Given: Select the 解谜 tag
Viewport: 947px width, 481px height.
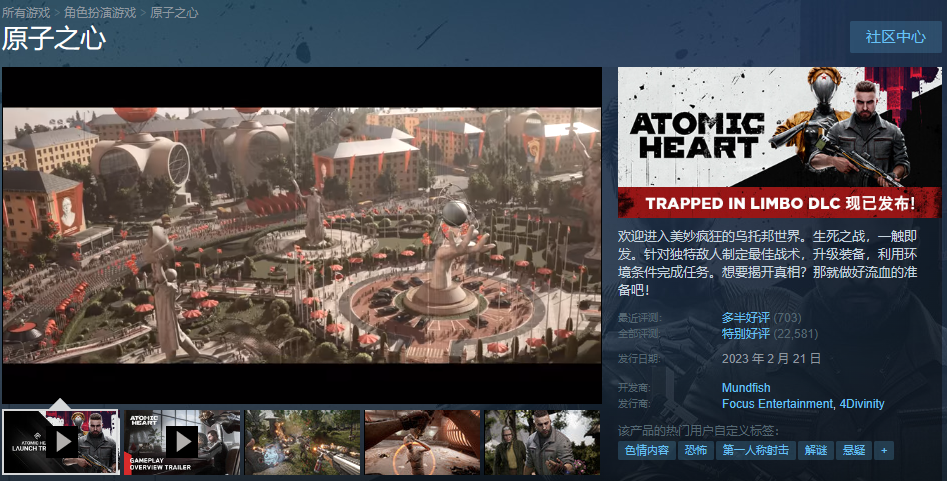Looking at the screenshot, I should coord(816,450).
